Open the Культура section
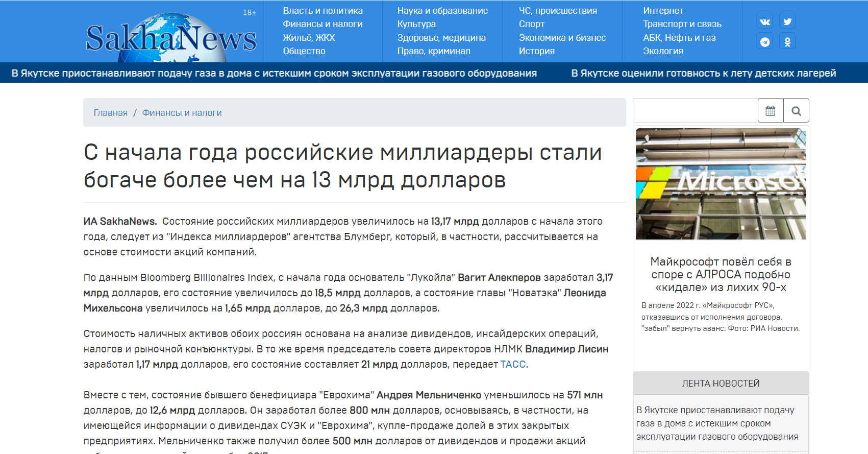Screen dimensions: 868x454 click(416, 24)
